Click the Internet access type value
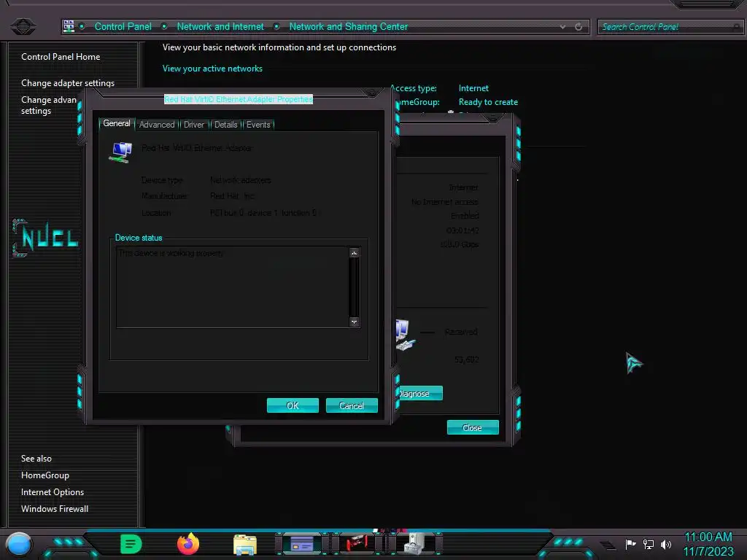This screenshot has height=560, width=747. [473, 88]
